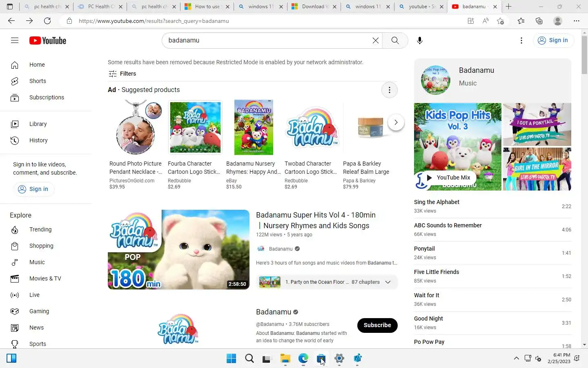588x368 pixels.
Task: Reload the page with refresh icon
Action: [47, 21]
